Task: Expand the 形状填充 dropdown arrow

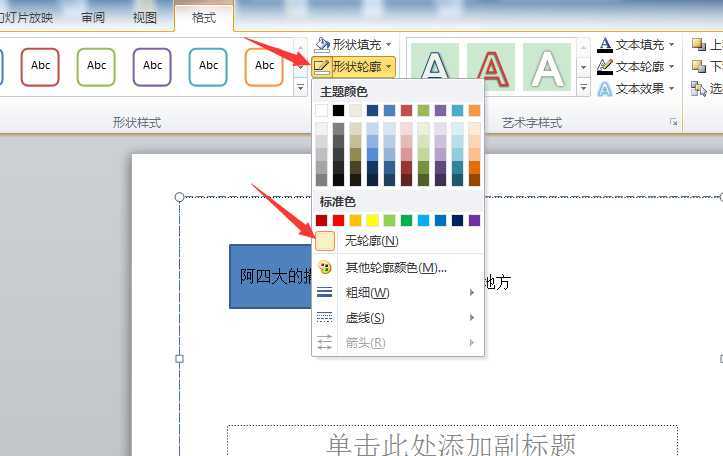Action: (x=389, y=44)
